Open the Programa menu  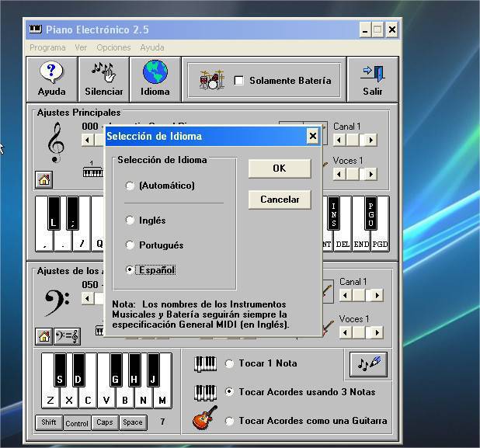point(47,47)
